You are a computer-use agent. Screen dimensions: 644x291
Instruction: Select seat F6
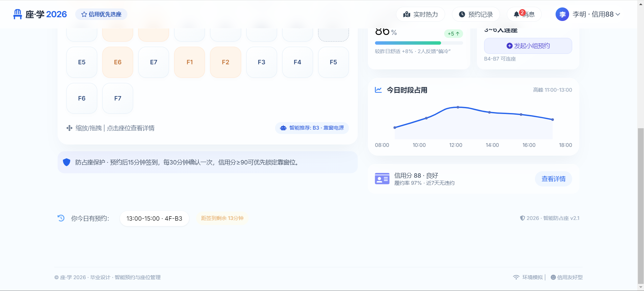point(82,98)
